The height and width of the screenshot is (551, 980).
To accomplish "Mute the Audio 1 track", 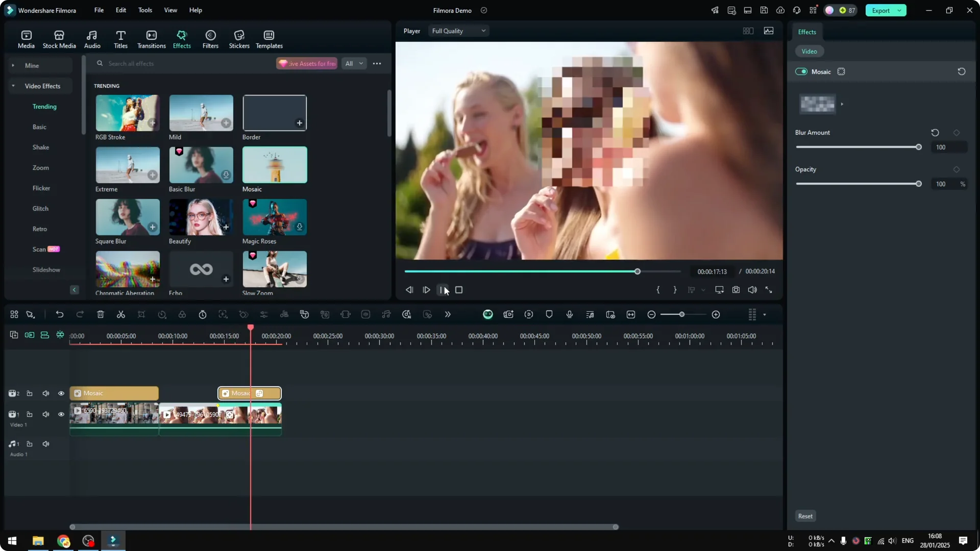I will point(45,443).
